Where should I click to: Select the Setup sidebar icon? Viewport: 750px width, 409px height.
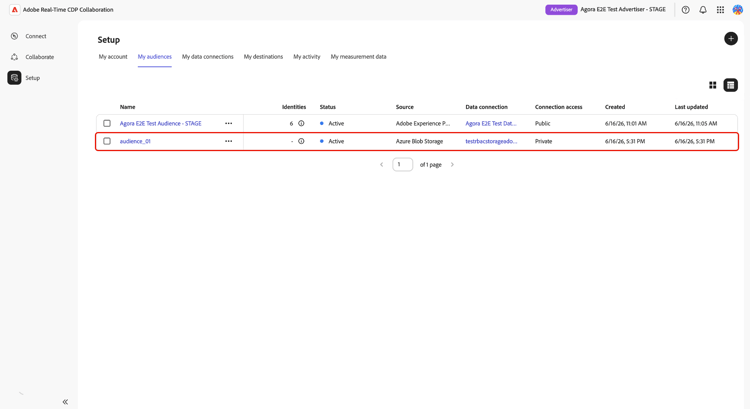pos(14,77)
